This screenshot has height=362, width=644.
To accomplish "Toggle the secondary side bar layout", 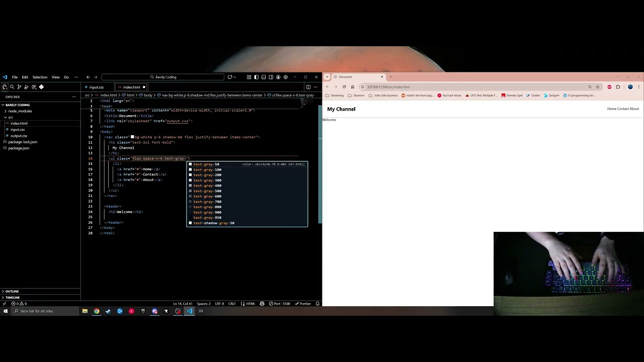I will coord(271,77).
